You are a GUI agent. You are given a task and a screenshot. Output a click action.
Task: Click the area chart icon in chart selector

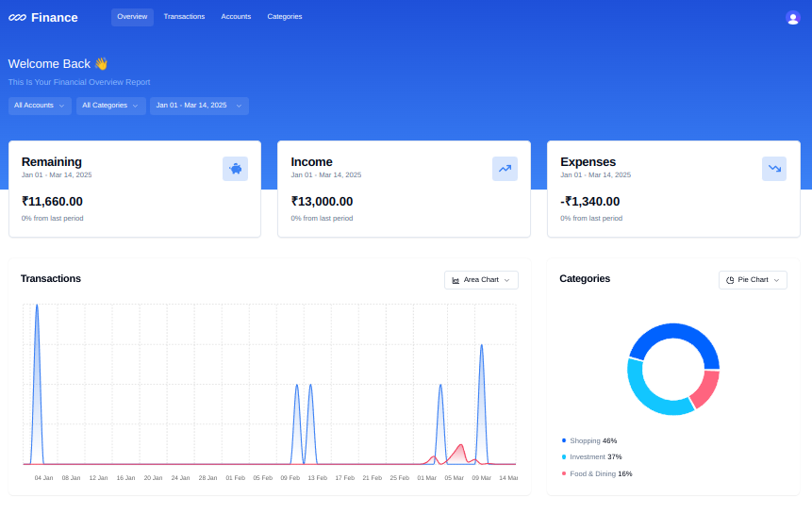(x=456, y=280)
